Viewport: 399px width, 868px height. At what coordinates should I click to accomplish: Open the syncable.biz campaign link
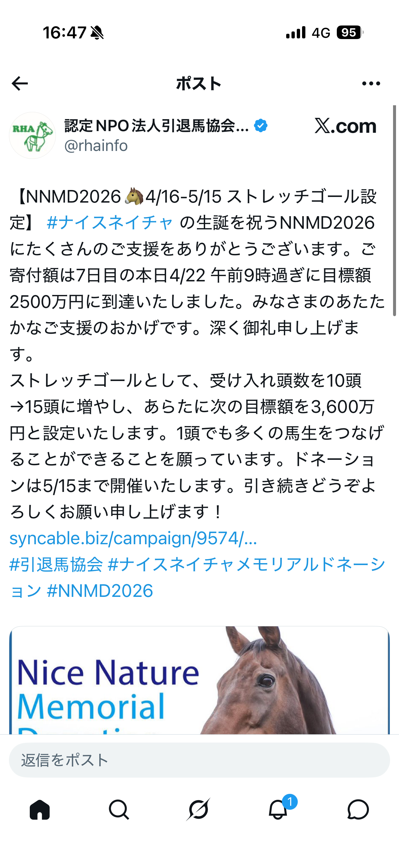click(133, 538)
